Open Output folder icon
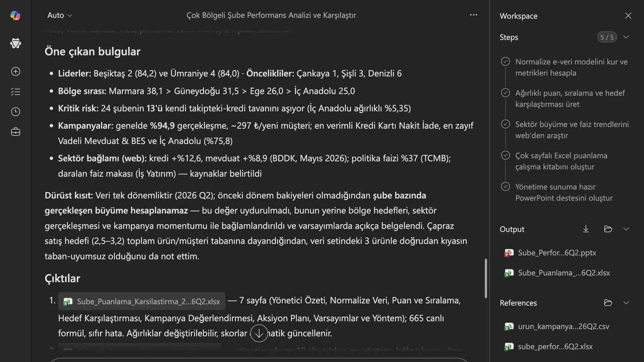This screenshot has width=644, height=362. [608, 229]
